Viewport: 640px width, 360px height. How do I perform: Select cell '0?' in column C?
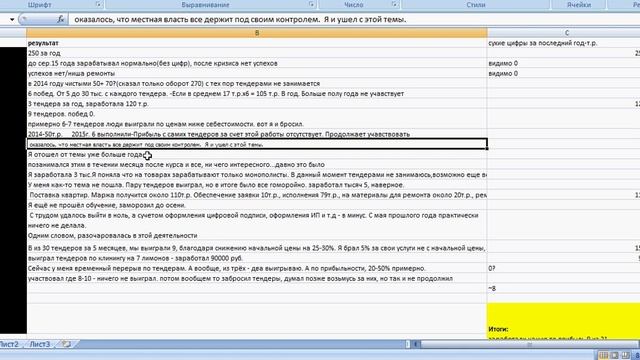[564, 268]
